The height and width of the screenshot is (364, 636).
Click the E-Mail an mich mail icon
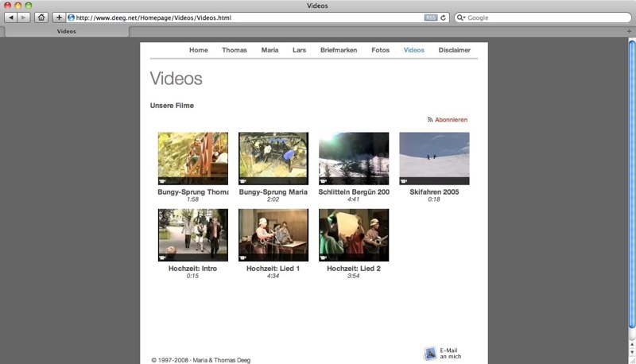[430, 354]
